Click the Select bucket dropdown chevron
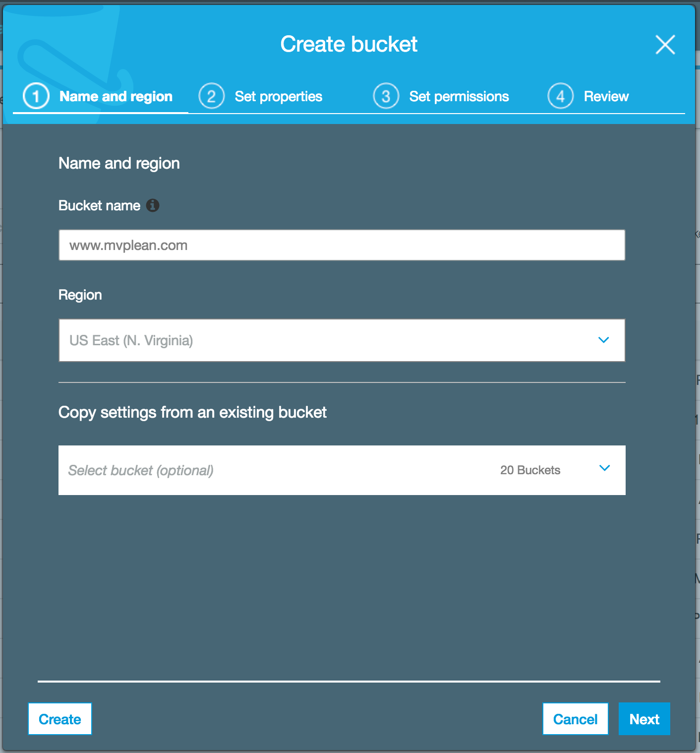The height and width of the screenshot is (753, 700). (x=604, y=468)
